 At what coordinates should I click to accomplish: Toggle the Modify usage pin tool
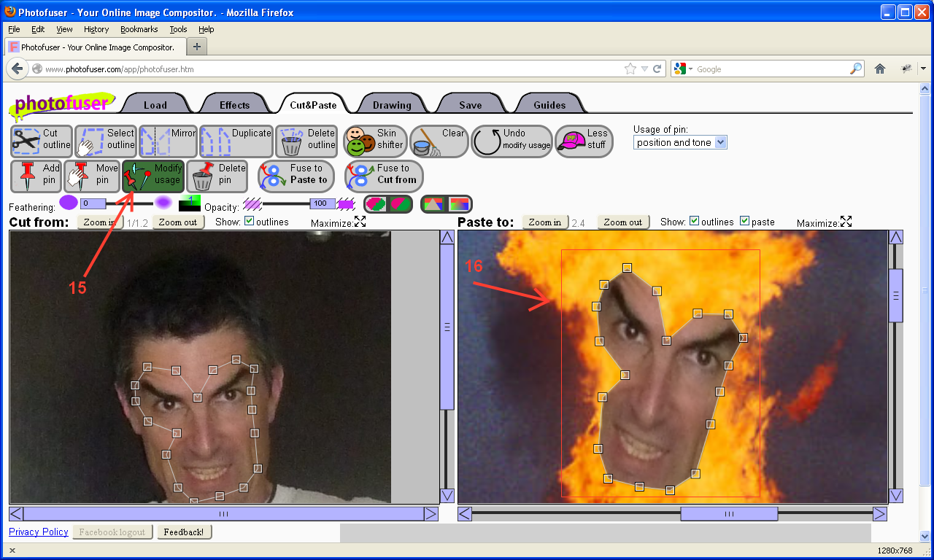click(153, 176)
